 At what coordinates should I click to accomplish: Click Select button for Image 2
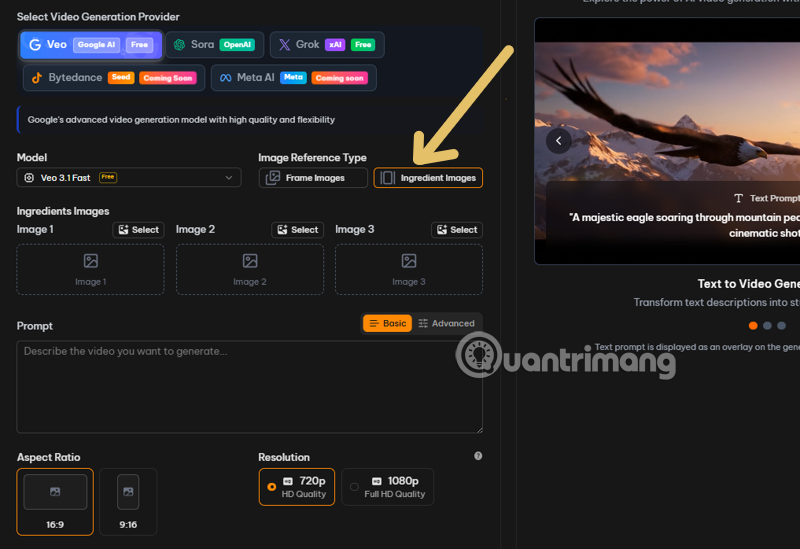click(x=298, y=230)
